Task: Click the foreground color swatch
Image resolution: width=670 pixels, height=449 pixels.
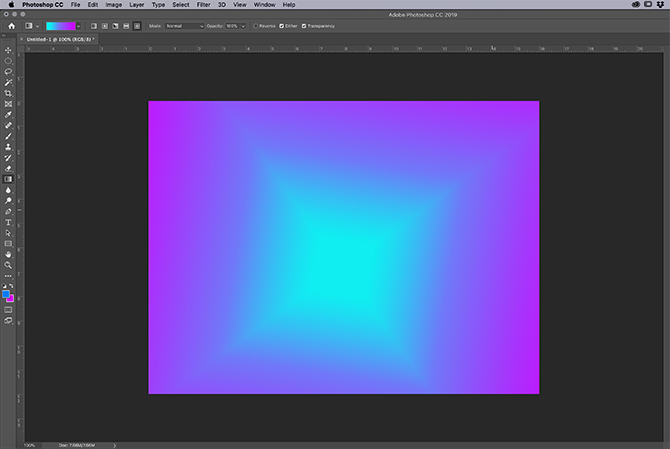Action: [x=7, y=294]
